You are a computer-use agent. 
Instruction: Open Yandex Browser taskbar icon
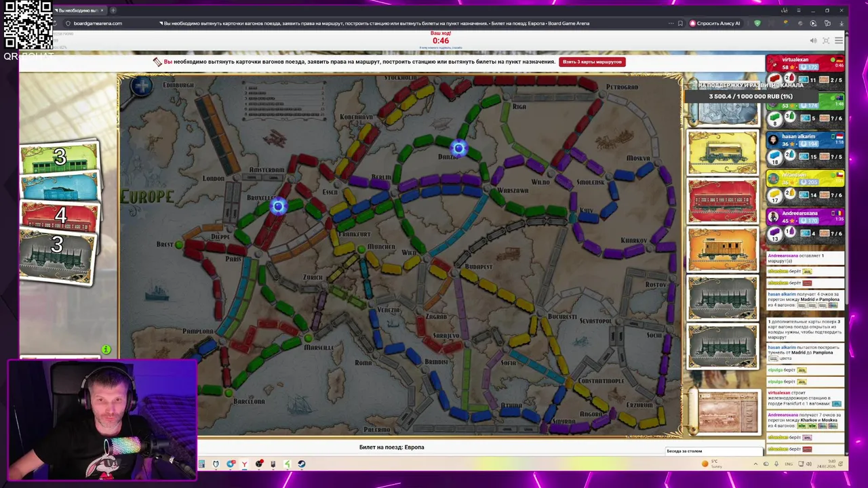point(244,464)
